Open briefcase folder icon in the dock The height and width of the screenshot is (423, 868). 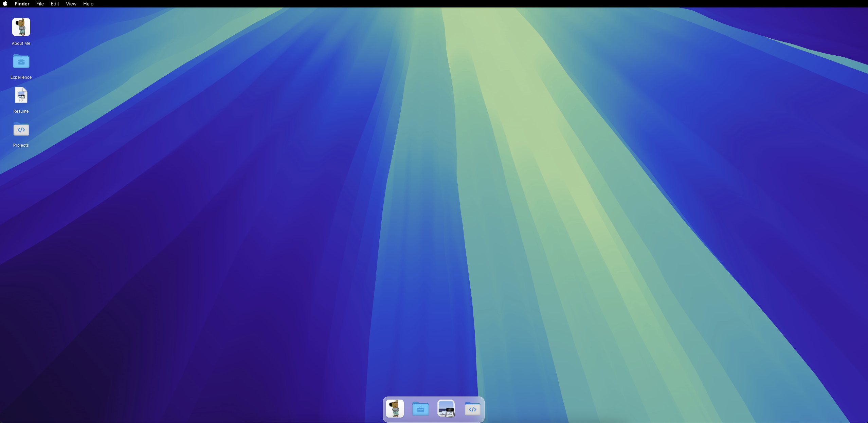tap(420, 409)
